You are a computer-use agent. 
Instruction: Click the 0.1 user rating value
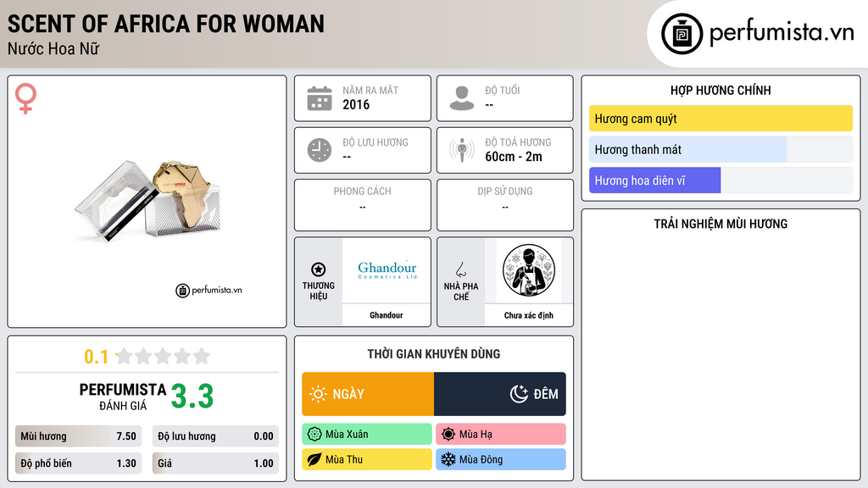[x=97, y=357]
